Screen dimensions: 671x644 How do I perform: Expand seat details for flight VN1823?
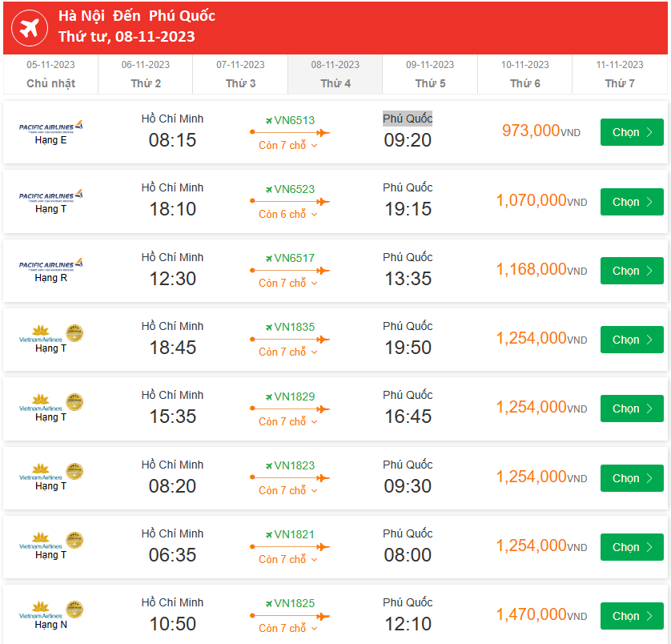click(288, 490)
